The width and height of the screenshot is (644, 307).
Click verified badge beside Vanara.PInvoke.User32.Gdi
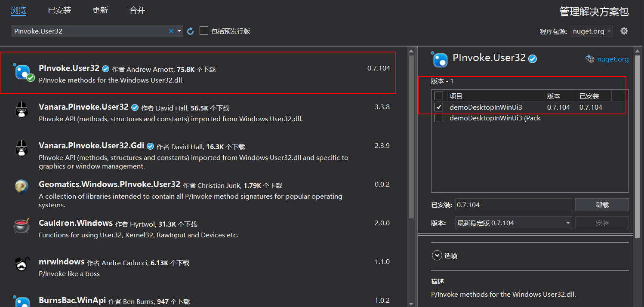[150, 146]
